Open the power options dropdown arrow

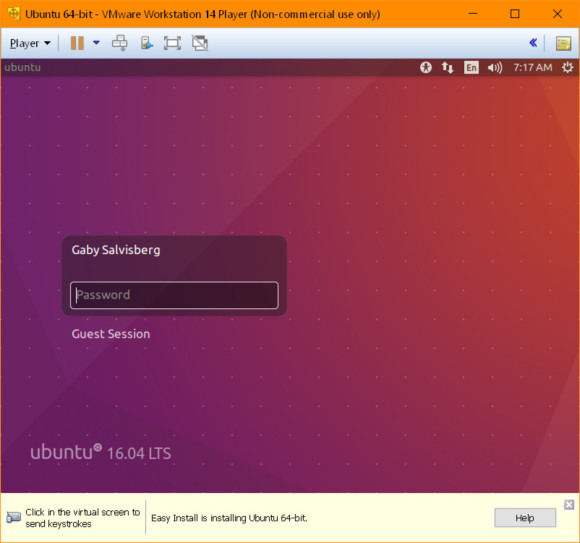(96, 43)
